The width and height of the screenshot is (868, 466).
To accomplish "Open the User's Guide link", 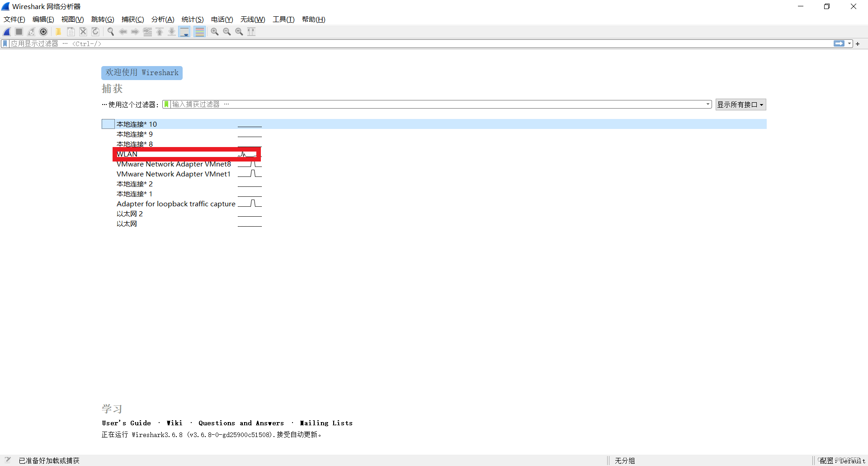I will (127, 423).
